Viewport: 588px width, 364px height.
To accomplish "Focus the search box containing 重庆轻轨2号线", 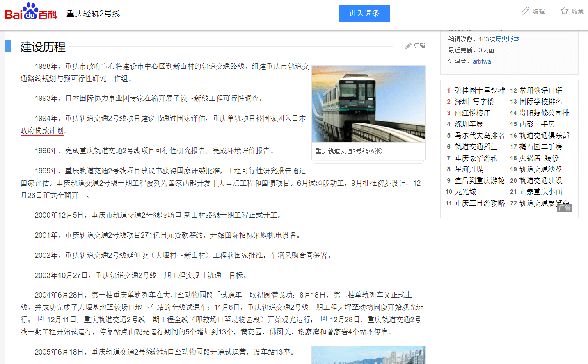I will pyautogui.click(x=200, y=14).
